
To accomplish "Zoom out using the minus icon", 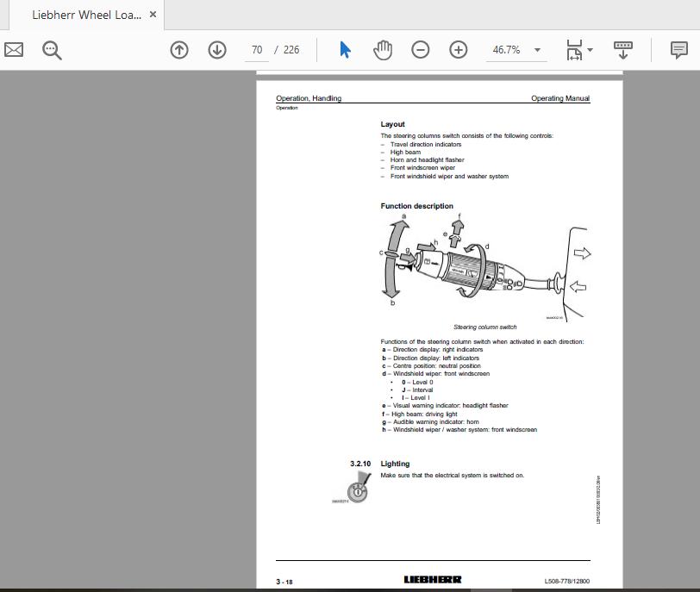I will [421, 49].
